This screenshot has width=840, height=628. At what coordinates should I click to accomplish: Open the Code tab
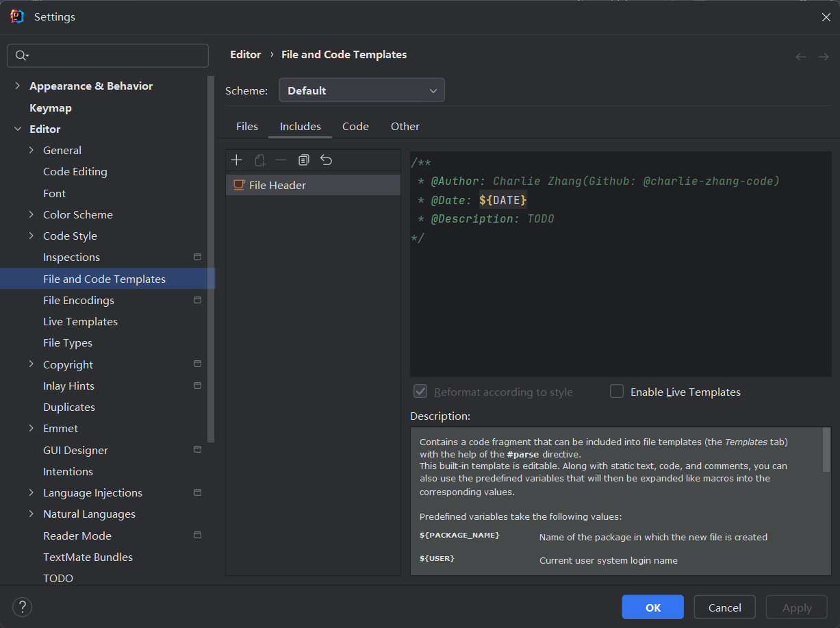tap(355, 127)
